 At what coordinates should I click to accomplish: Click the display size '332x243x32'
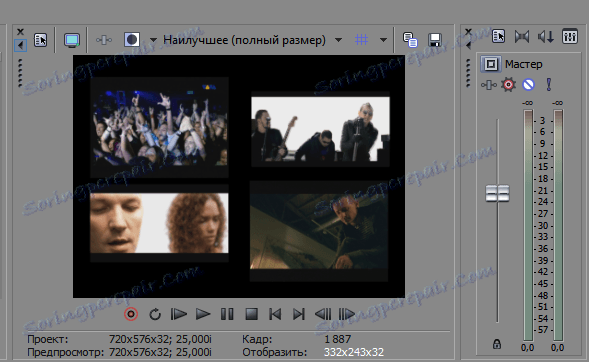(354, 352)
